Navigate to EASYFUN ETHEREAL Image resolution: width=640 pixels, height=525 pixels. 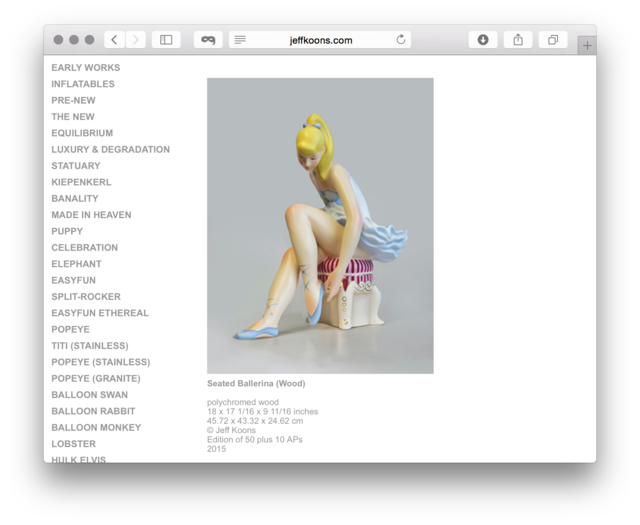[x=100, y=313]
